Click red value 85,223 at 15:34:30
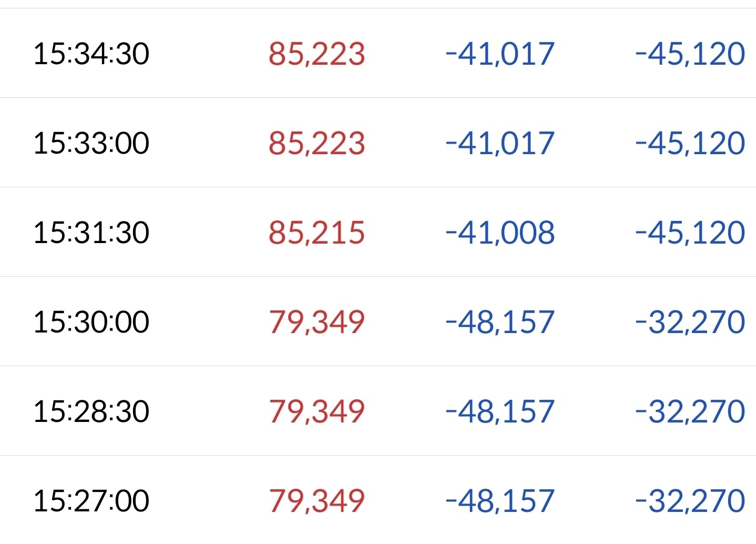Image resolution: width=756 pixels, height=544 pixels. (x=316, y=54)
